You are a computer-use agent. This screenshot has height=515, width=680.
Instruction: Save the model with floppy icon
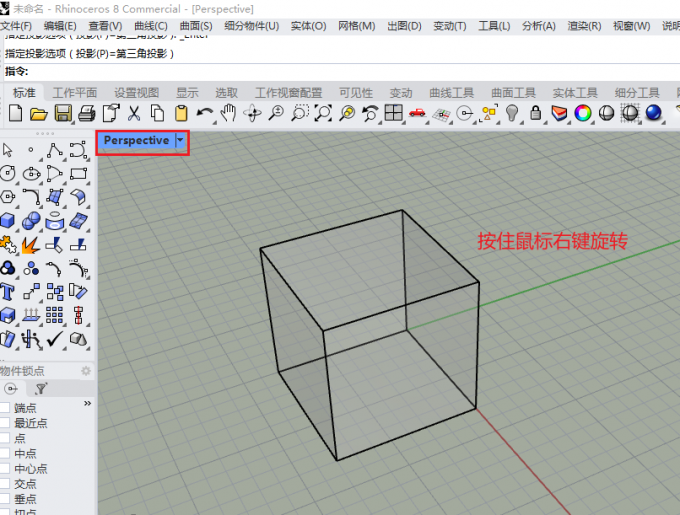point(63,114)
